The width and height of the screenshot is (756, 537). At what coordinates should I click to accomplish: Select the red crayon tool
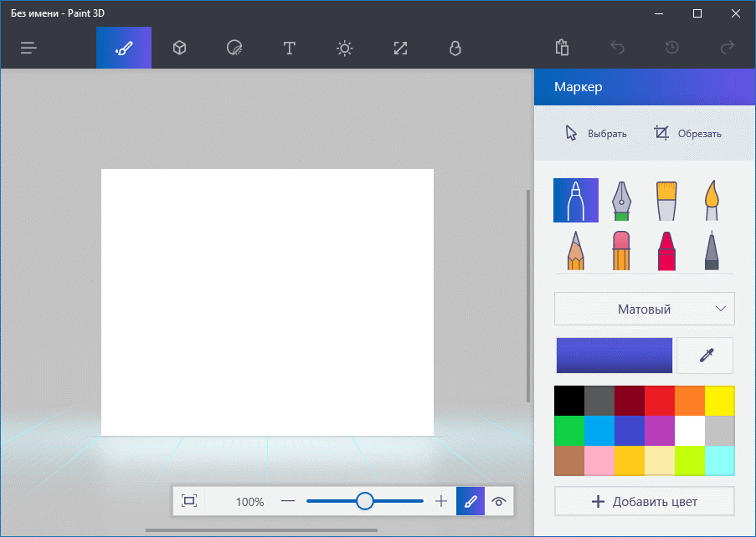[666, 250]
